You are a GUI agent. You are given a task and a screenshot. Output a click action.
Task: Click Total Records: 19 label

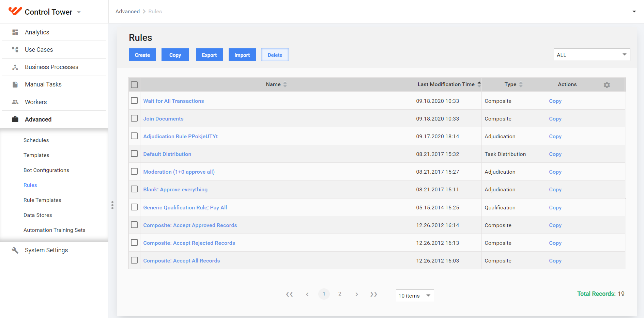(x=601, y=294)
